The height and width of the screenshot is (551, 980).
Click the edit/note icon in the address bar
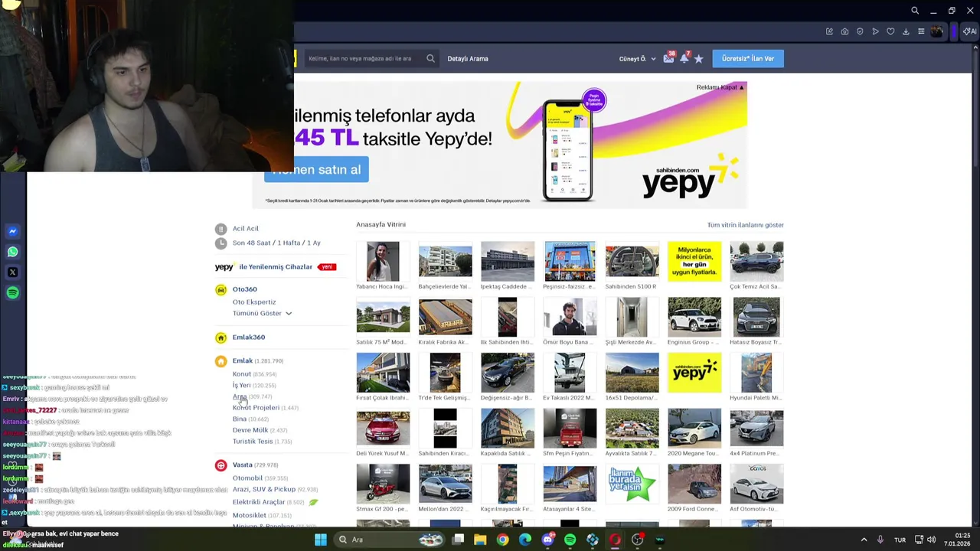coord(829,31)
